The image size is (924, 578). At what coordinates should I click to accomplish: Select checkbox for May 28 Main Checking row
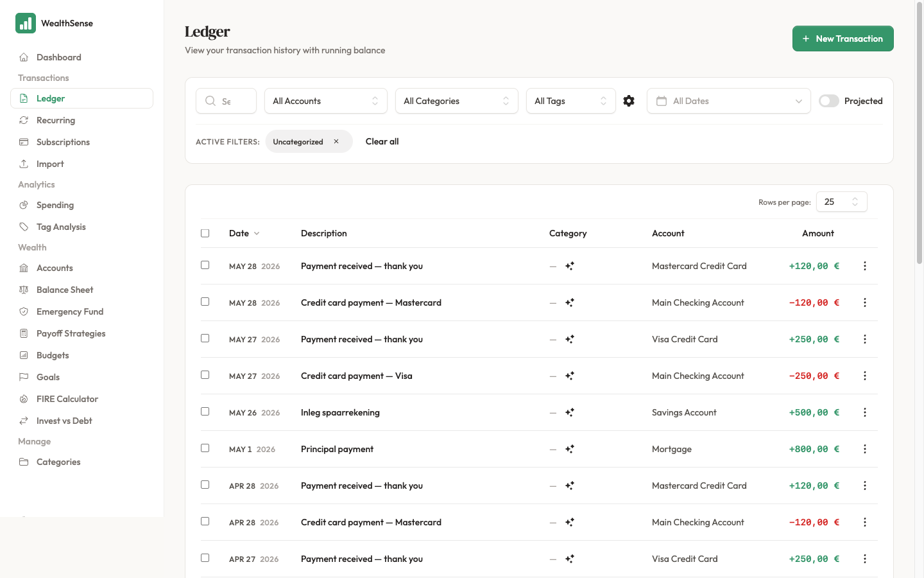coord(205,301)
